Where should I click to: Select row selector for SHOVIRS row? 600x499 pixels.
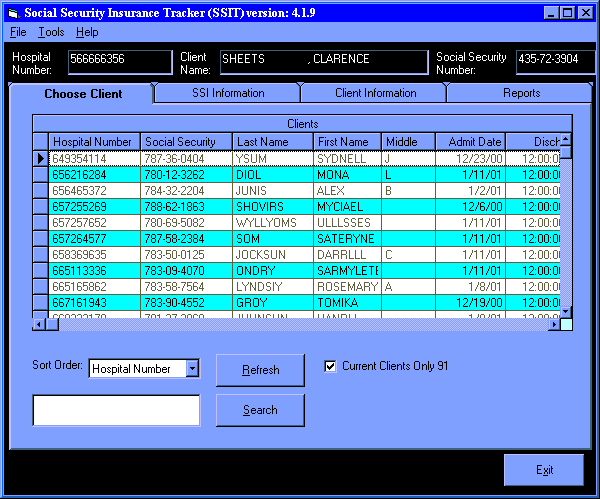click(41, 207)
